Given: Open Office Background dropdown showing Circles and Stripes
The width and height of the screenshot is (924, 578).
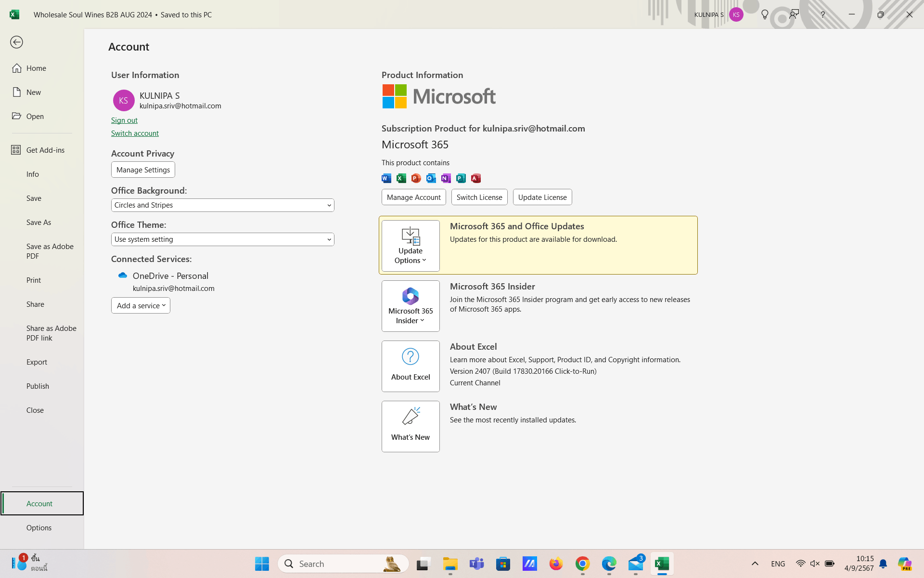Looking at the screenshot, I should coord(222,205).
